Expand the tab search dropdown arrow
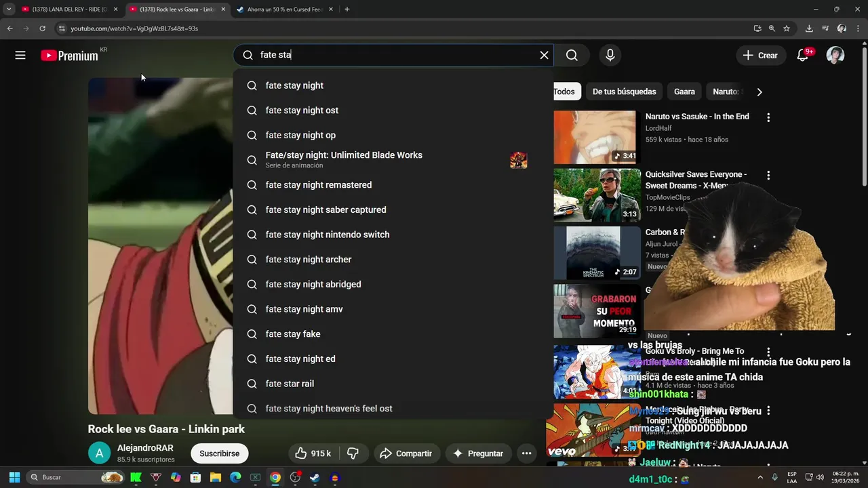The height and width of the screenshot is (488, 868). pyautogui.click(x=9, y=9)
